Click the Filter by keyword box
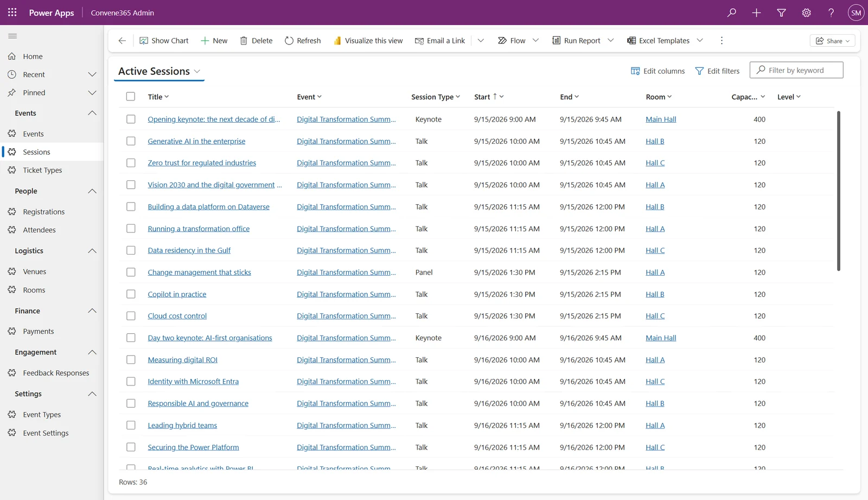Screen dimensions: 868x500 click(x=796, y=70)
